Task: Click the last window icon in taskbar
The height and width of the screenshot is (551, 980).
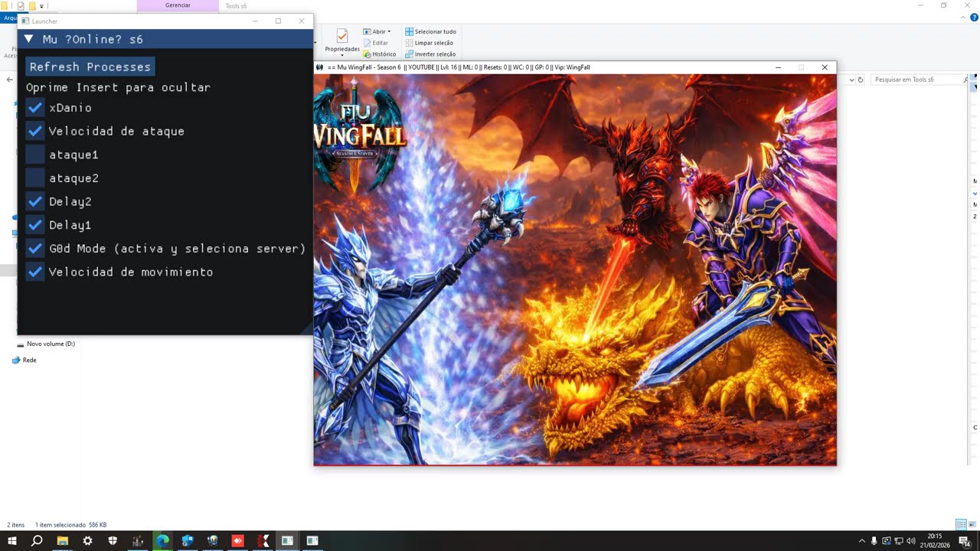Action: click(x=312, y=540)
